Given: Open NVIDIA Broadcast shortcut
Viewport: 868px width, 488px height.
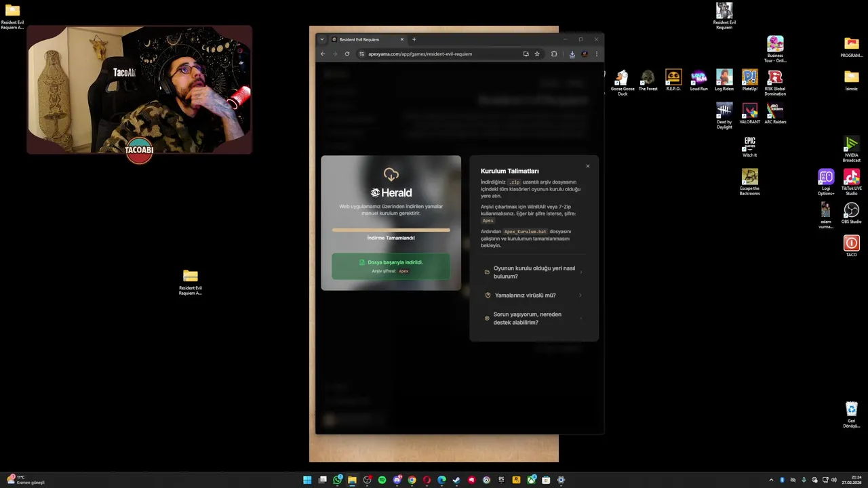Looking at the screenshot, I should tap(852, 148).
